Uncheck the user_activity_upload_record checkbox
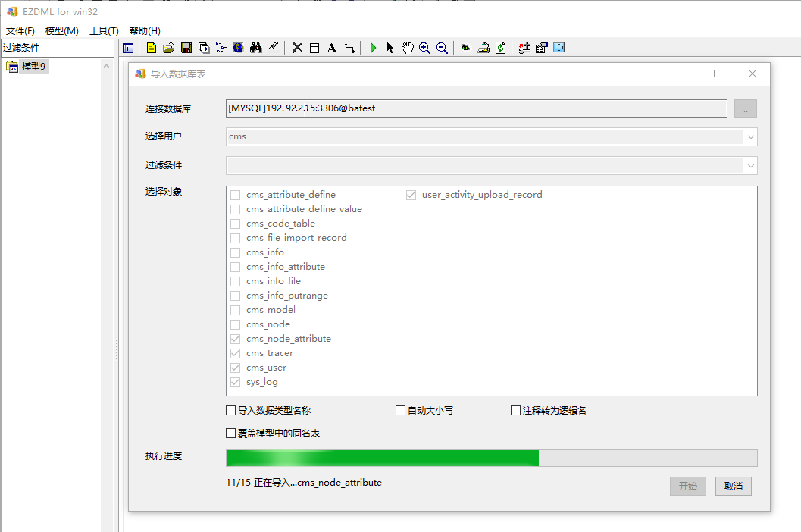This screenshot has height=532, width=801. (x=411, y=195)
